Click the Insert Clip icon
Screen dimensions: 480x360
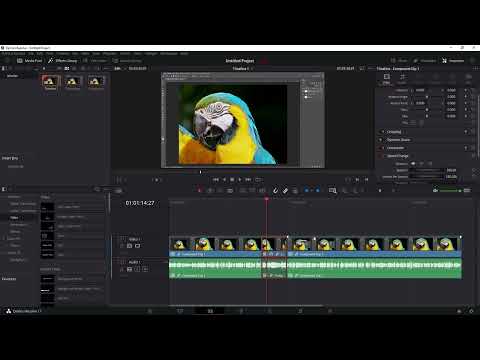click(243, 190)
